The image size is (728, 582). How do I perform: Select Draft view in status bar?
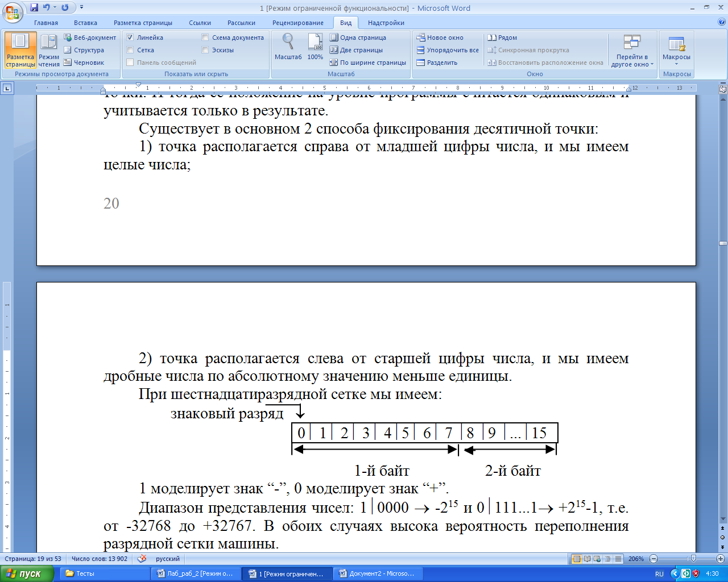pyautogui.click(x=618, y=559)
